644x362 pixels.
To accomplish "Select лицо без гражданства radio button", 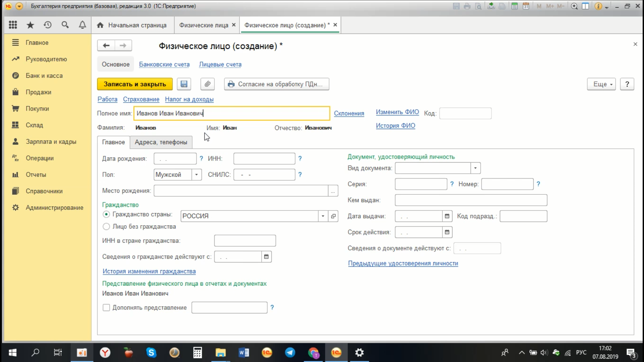I will click(x=106, y=226).
